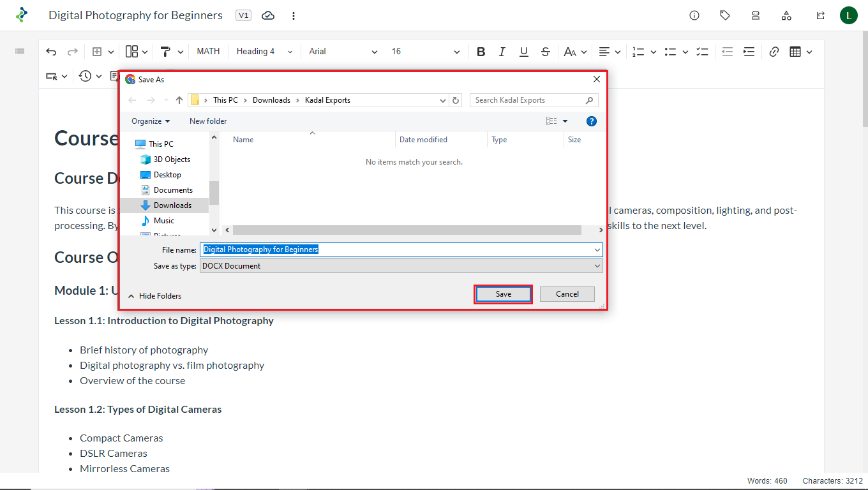Image resolution: width=868 pixels, height=490 pixels.
Task: Select Desktop in the navigation tree
Action: point(167,175)
